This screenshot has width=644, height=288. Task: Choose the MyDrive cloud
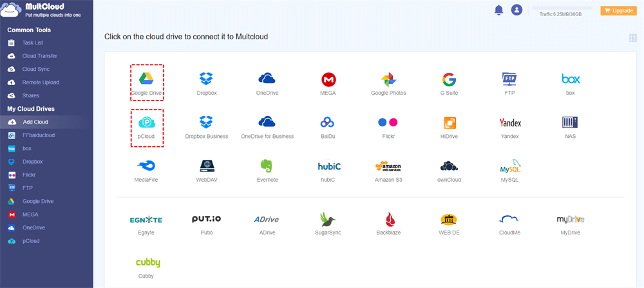tap(571, 224)
